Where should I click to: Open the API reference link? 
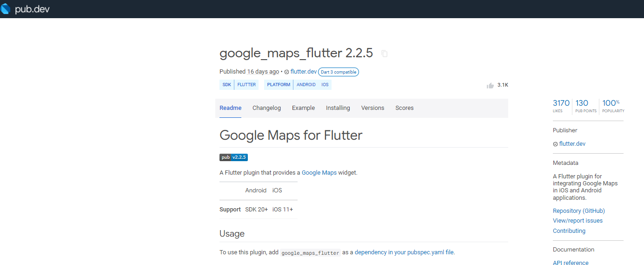[x=571, y=263]
